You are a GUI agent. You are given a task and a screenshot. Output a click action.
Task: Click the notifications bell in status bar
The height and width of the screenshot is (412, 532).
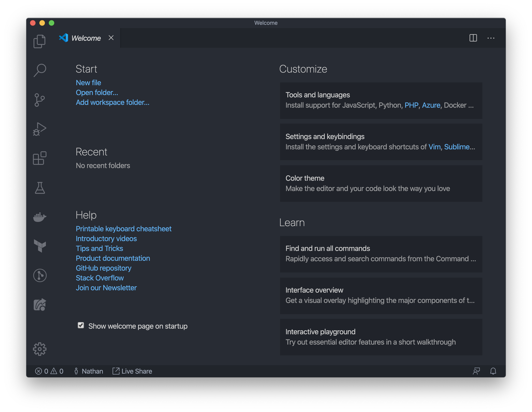[493, 371]
